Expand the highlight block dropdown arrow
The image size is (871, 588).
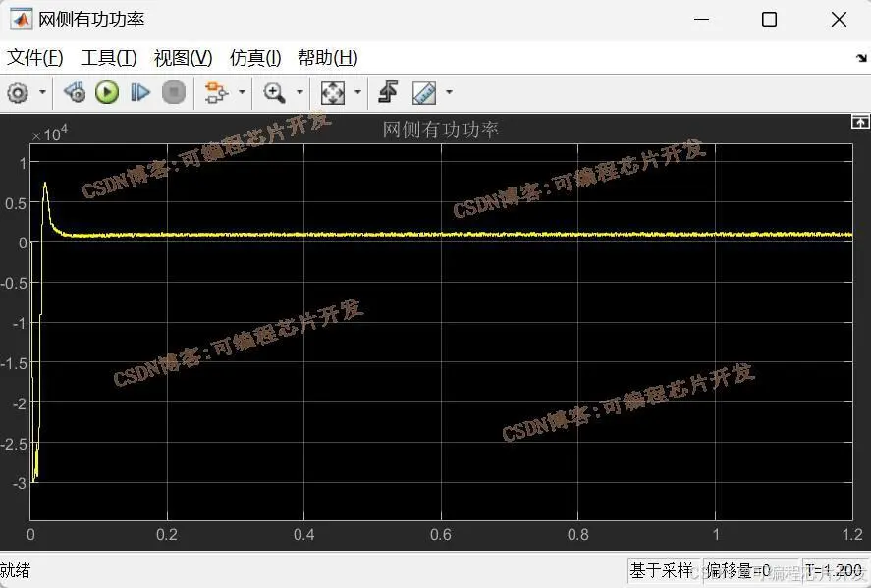coord(242,91)
